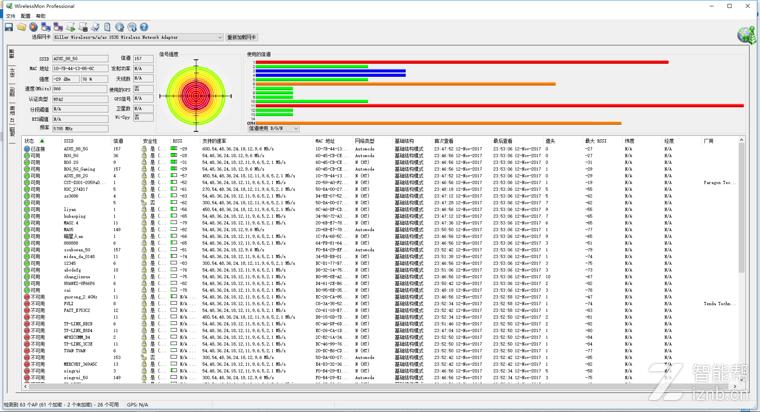Open the 配置 menu
This screenshot has width=760, height=412.
click(x=25, y=17)
